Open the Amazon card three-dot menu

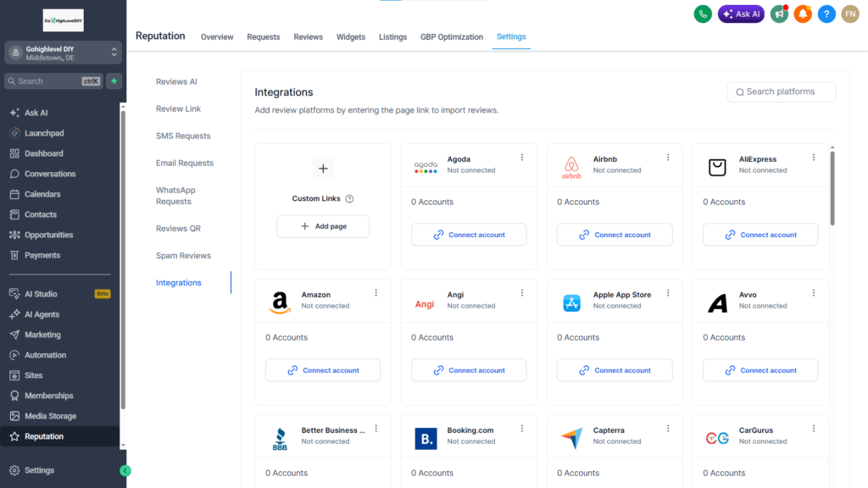[x=376, y=293]
